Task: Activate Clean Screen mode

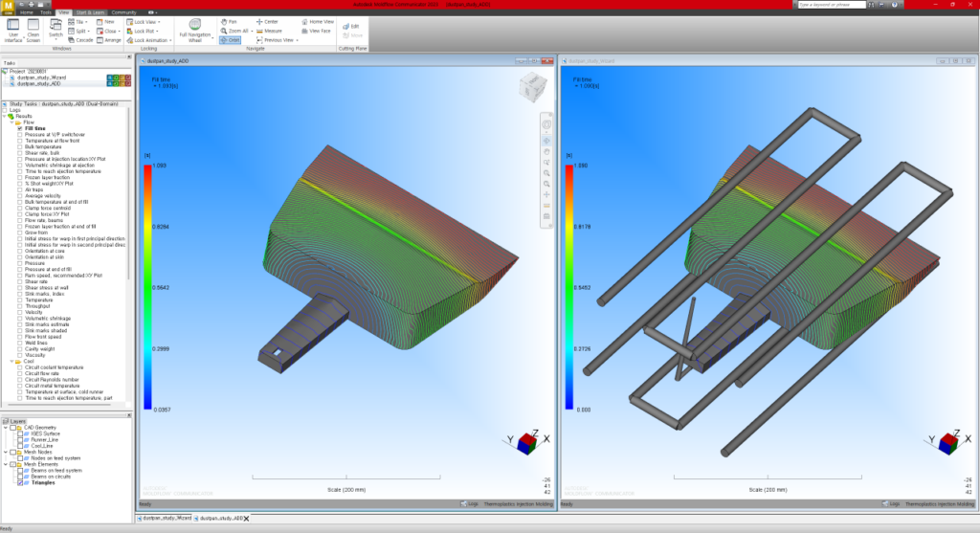Action: coord(33,30)
